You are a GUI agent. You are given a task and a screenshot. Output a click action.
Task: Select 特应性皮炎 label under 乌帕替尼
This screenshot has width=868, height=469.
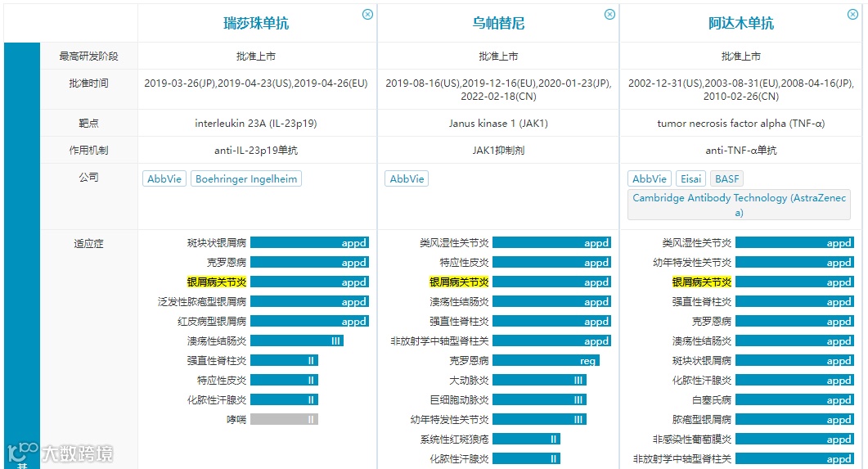tap(464, 263)
